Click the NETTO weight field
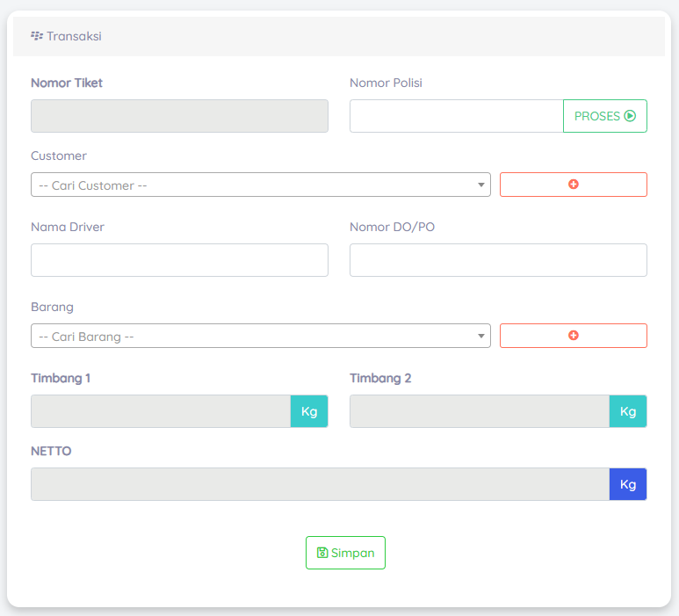Image resolution: width=679 pixels, height=616 pixels. [320, 484]
